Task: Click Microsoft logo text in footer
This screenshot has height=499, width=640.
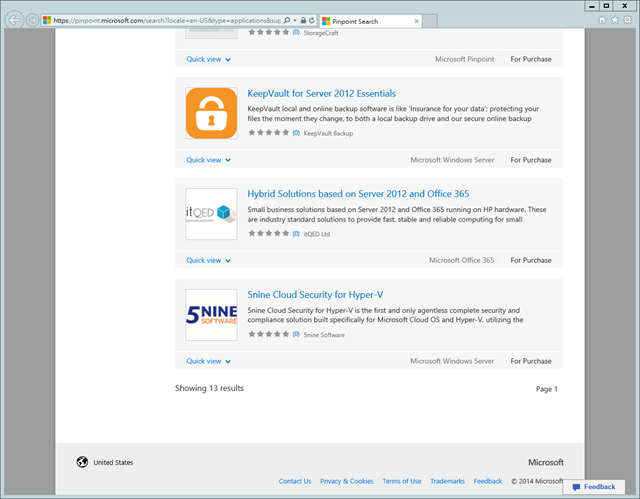Action: 546,462
